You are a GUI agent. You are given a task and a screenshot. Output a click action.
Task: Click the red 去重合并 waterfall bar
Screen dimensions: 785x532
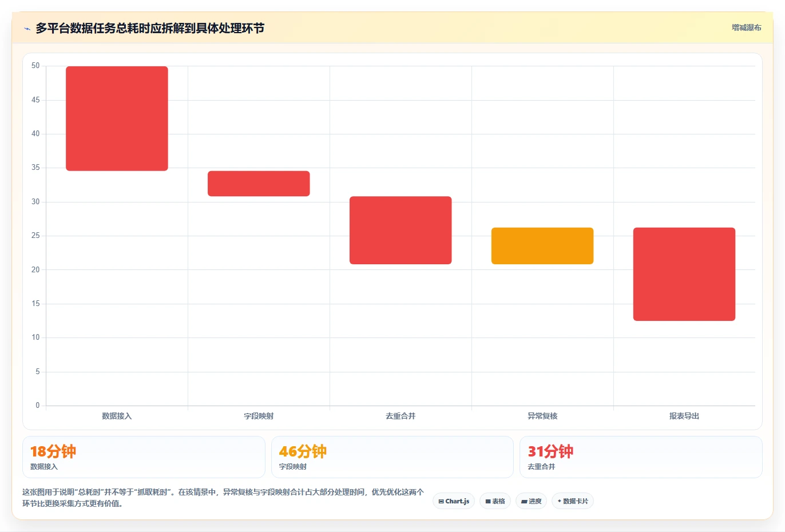[401, 230]
